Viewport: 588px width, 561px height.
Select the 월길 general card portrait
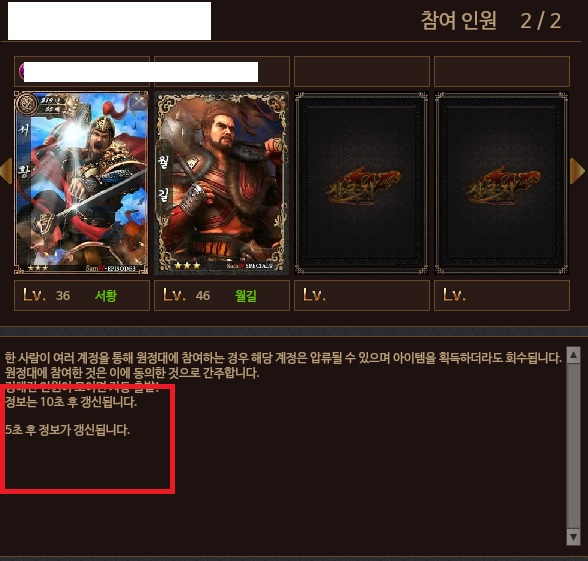pyautogui.click(x=221, y=183)
